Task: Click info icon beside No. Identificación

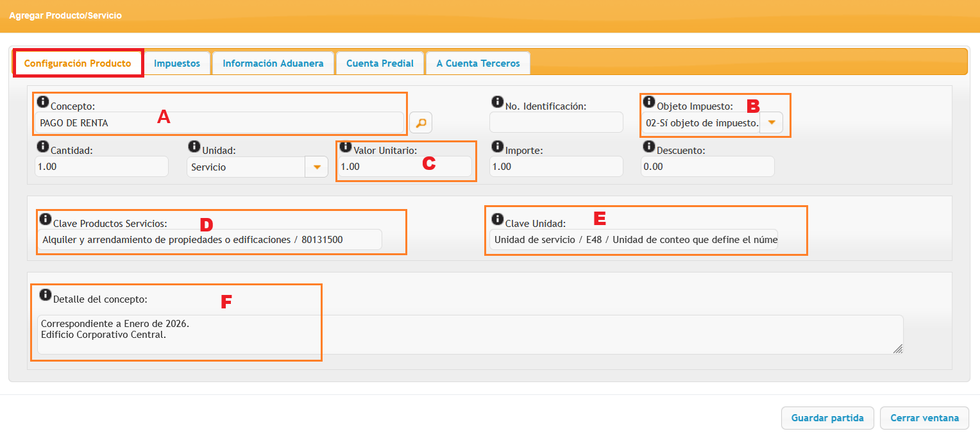Action: point(497,101)
